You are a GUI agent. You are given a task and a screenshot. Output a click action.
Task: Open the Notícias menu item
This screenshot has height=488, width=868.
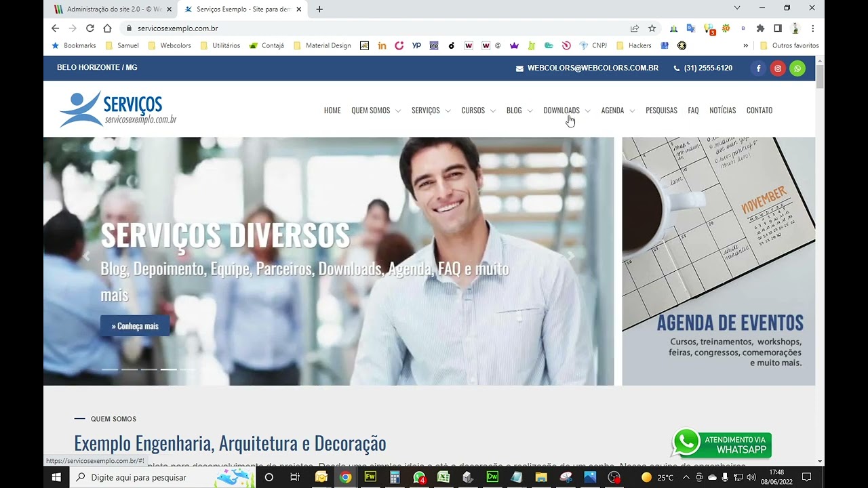[722, 110]
